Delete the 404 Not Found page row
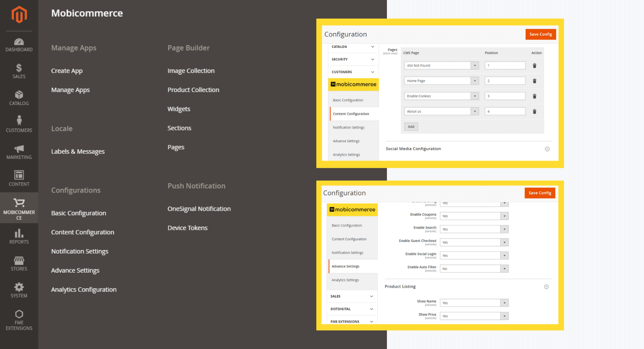The height and width of the screenshot is (349, 644). (534, 66)
